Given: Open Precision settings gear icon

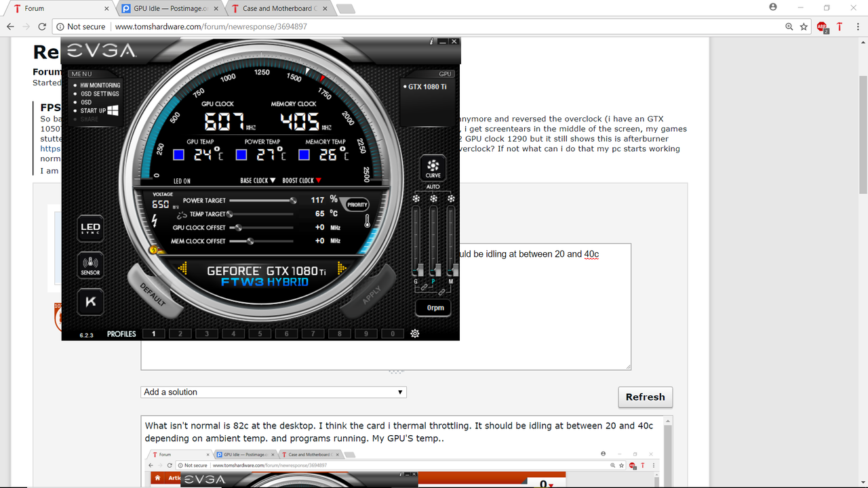Looking at the screenshot, I should (x=414, y=333).
